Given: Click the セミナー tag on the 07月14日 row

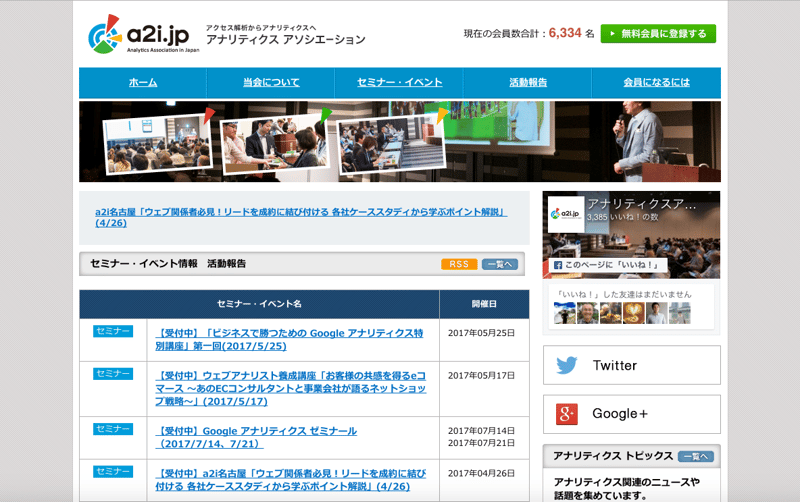Looking at the screenshot, I should 113,429.
